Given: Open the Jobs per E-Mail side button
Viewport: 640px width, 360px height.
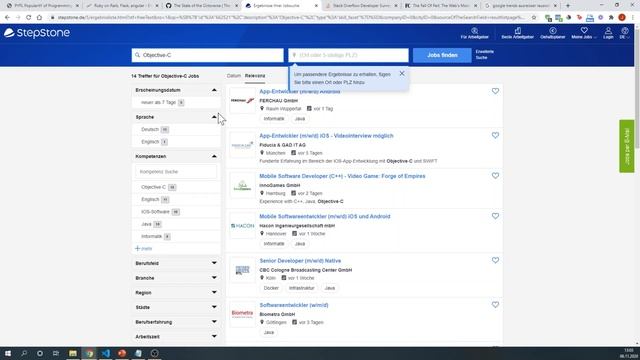Looking at the screenshot, I should tap(627, 146).
